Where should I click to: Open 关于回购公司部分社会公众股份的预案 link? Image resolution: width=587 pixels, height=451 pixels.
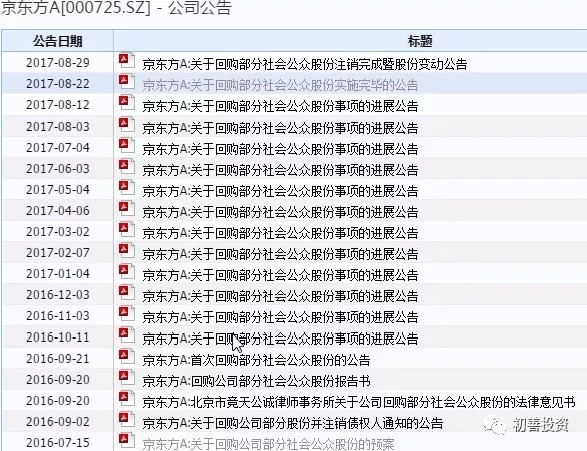[268, 444]
